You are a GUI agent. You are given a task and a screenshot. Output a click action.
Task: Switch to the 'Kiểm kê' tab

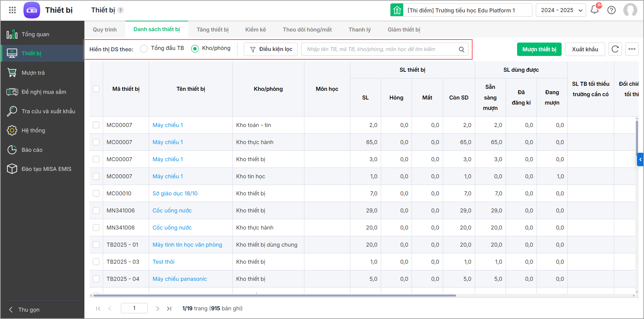coord(256,29)
